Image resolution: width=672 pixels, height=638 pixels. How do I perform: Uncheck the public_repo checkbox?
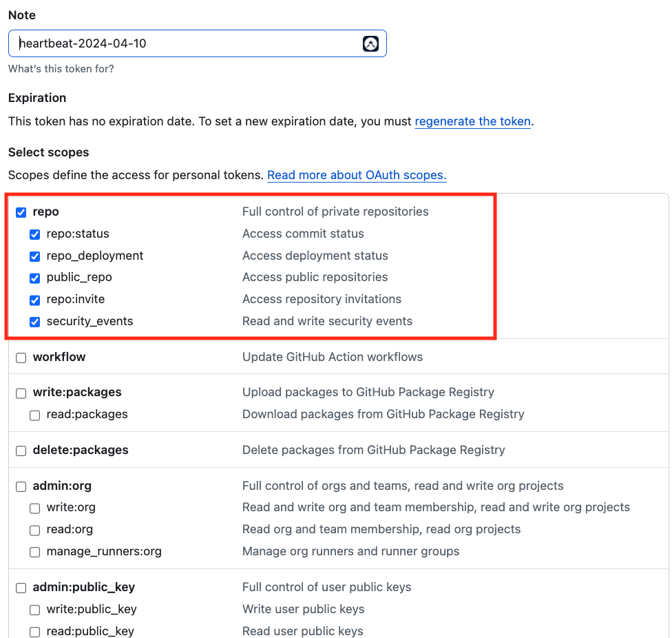(35, 278)
